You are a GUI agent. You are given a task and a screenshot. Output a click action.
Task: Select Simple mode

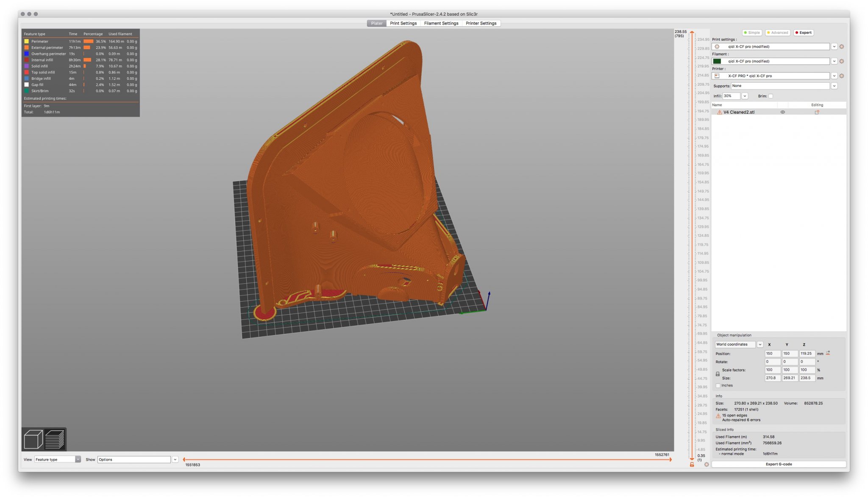point(752,33)
